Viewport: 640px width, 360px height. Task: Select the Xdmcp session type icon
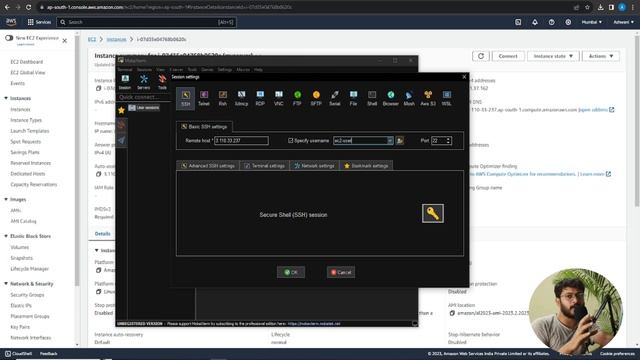click(241, 98)
